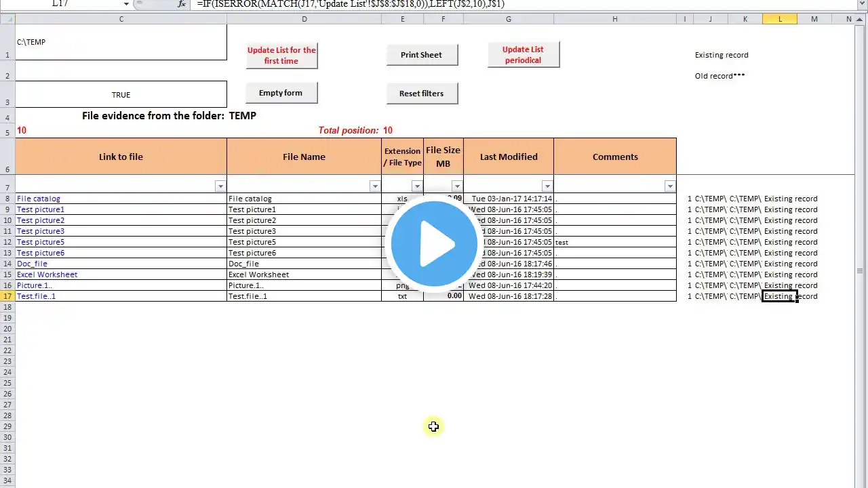Screen dimensions: 868x488
Task: Click the Insert Function fx icon
Action: 182,4
